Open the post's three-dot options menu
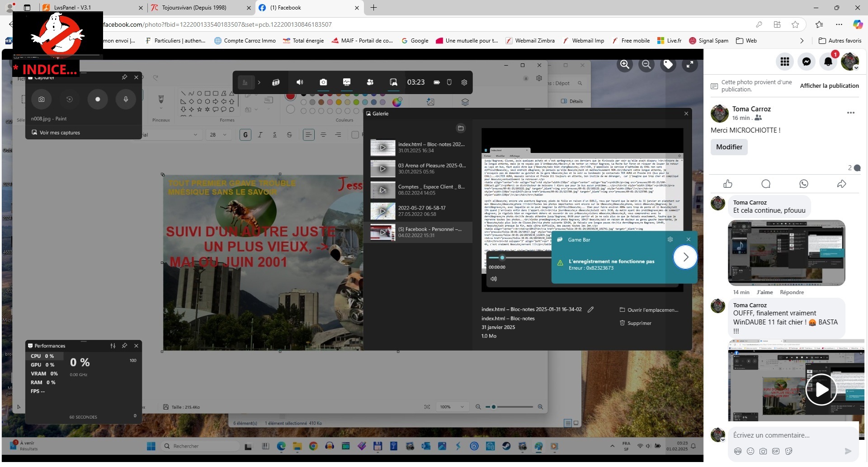868x467 pixels. click(850, 113)
